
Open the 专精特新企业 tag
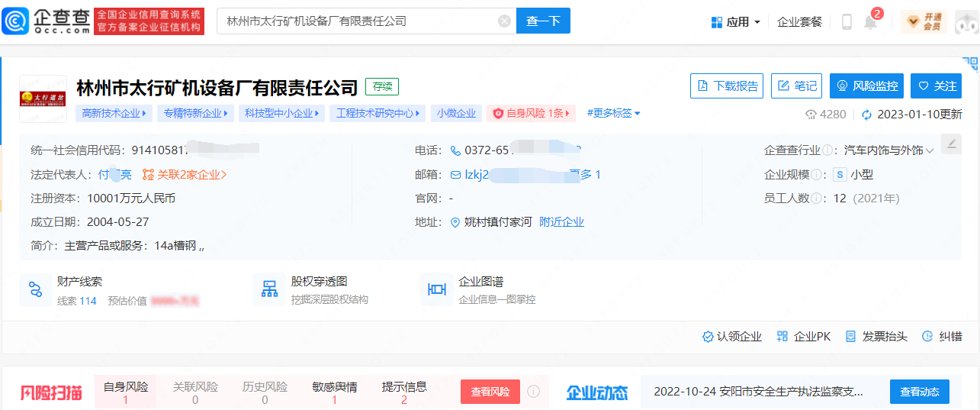194,113
